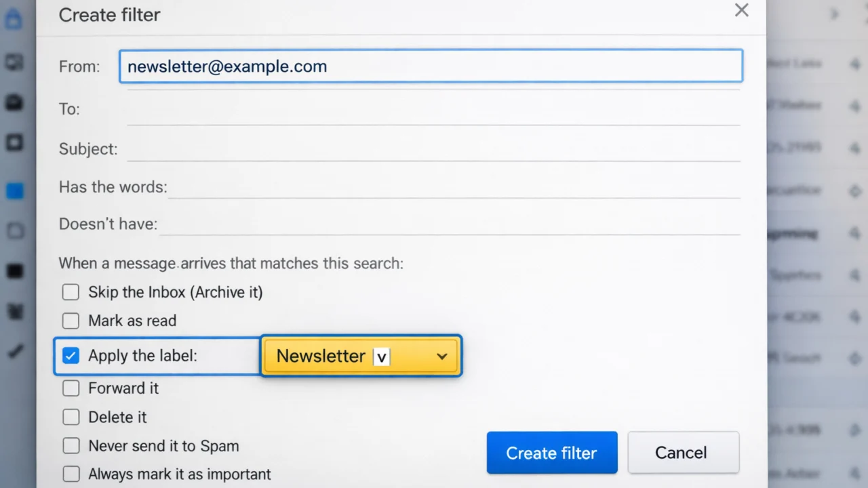
Task: Click the Create filter button
Action: pos(551,453)
